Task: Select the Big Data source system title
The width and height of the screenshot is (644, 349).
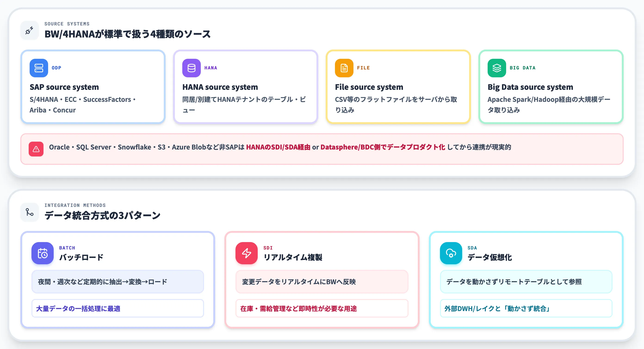Action: coord(530,87)
